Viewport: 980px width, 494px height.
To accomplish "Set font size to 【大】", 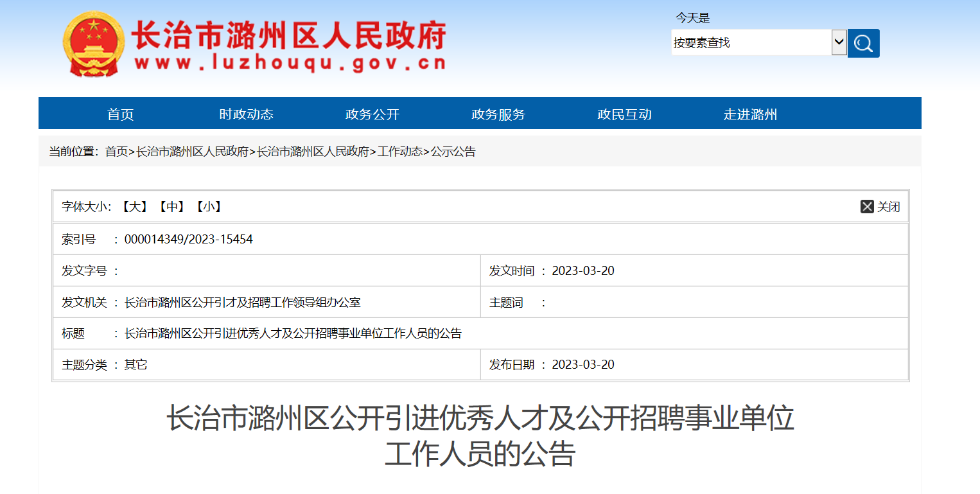I will click(135, 206).
